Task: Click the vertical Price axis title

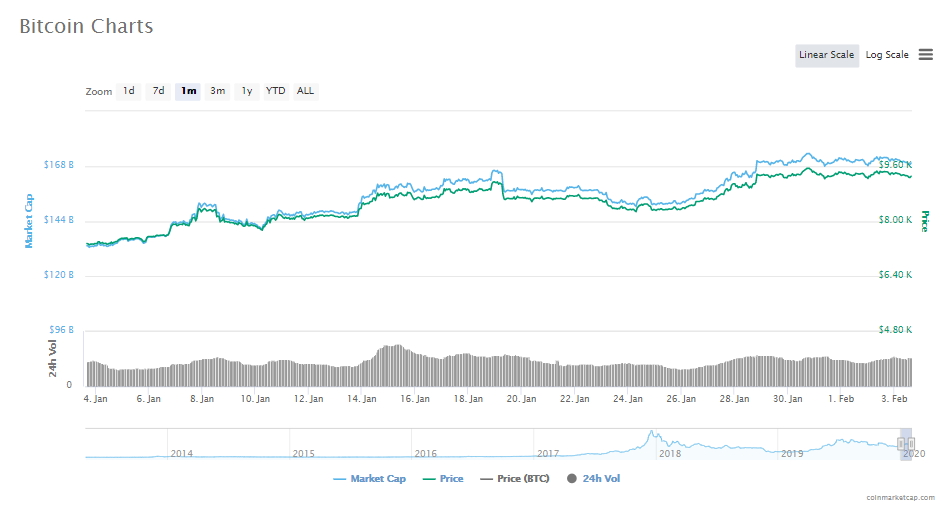Action: [925, 221]
